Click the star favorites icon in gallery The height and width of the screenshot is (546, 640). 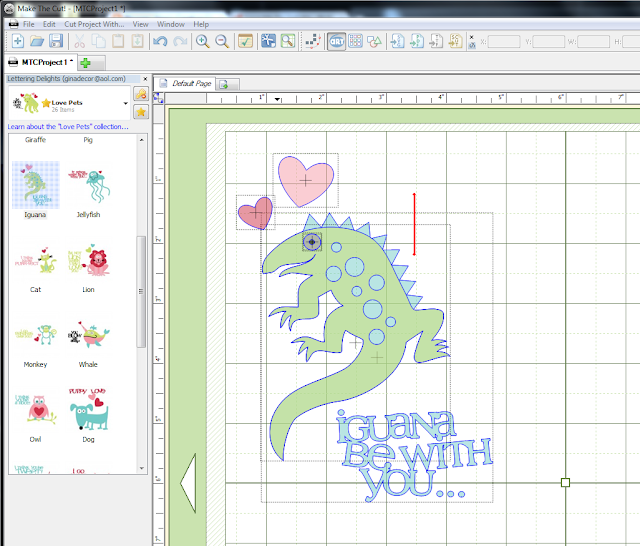(x=141, y=111)
